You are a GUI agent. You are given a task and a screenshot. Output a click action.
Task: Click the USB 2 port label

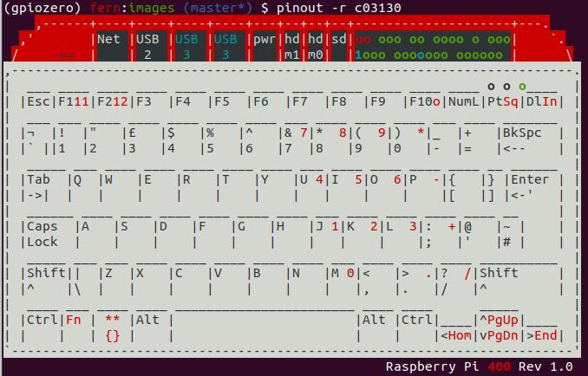click(x=147, y=47)
